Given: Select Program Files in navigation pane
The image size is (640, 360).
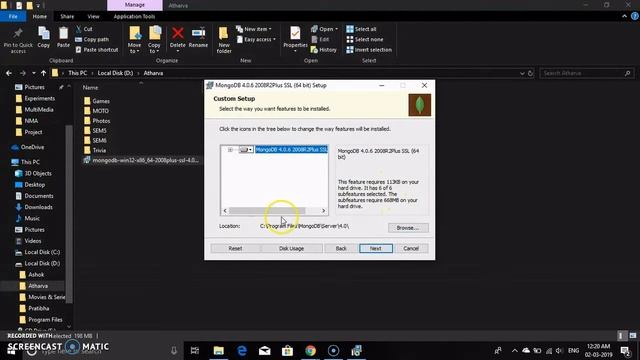Looking at the screenshot, I should tap(45, 320).
